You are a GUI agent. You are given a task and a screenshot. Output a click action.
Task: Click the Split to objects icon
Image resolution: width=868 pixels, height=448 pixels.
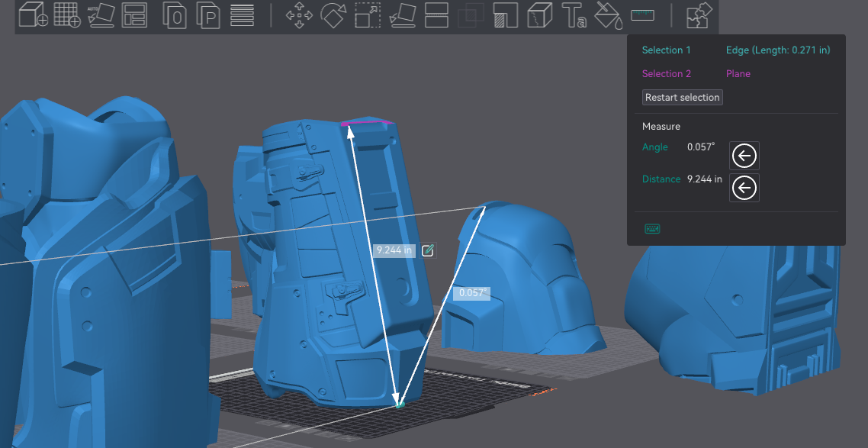pyautogui.click(x=175, y=15)
